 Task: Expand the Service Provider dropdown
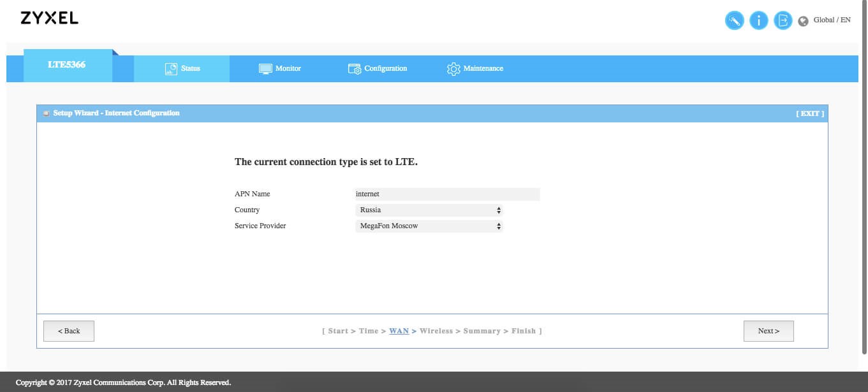(x=429, y=226)
